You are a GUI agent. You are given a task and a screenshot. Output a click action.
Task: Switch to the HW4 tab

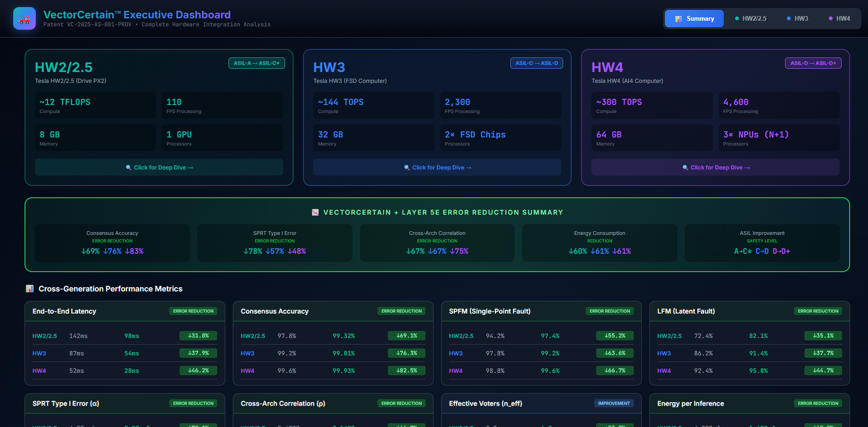[839, 19]
